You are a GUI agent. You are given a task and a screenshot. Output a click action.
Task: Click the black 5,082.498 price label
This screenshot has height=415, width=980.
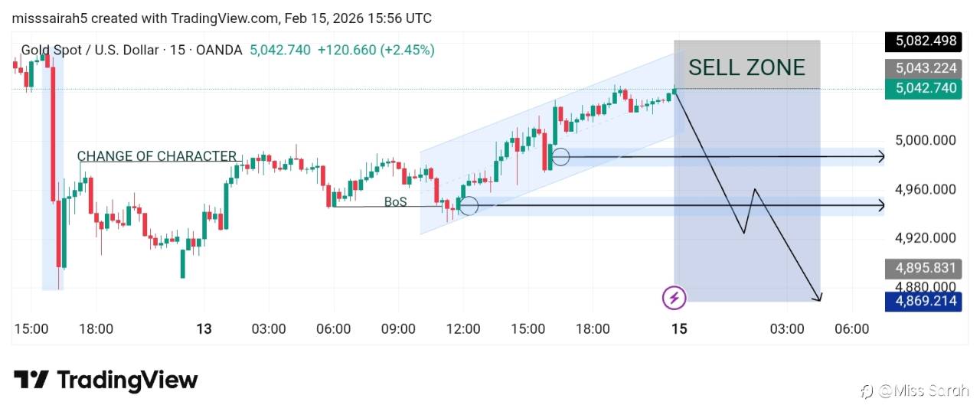926,41
